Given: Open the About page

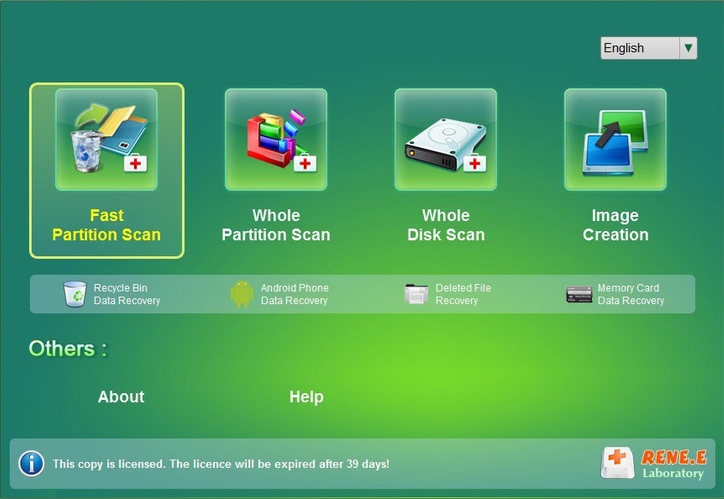Looking at the screenshot, I should (x=121, y=397).
